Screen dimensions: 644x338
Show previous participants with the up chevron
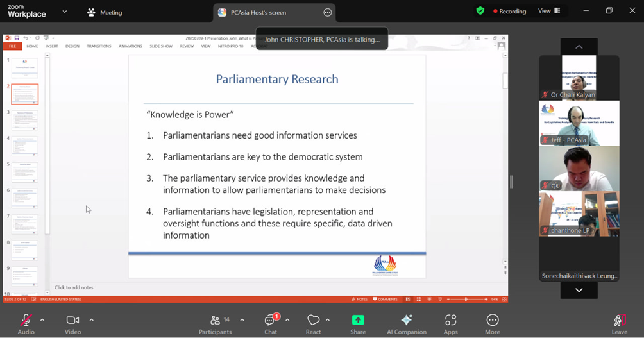(579, 47)
